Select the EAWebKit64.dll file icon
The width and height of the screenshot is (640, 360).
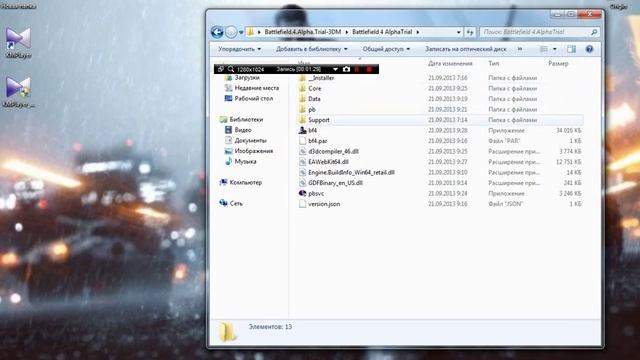click(302, 162)
